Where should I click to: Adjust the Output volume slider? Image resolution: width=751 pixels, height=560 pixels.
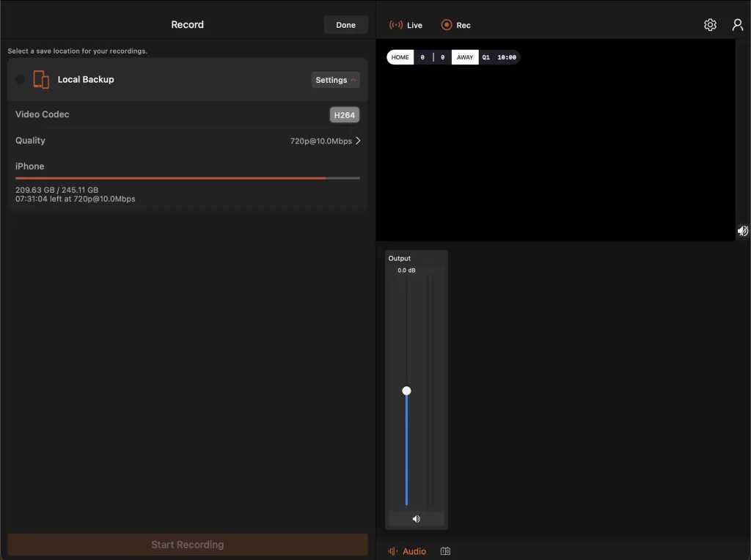407,391
